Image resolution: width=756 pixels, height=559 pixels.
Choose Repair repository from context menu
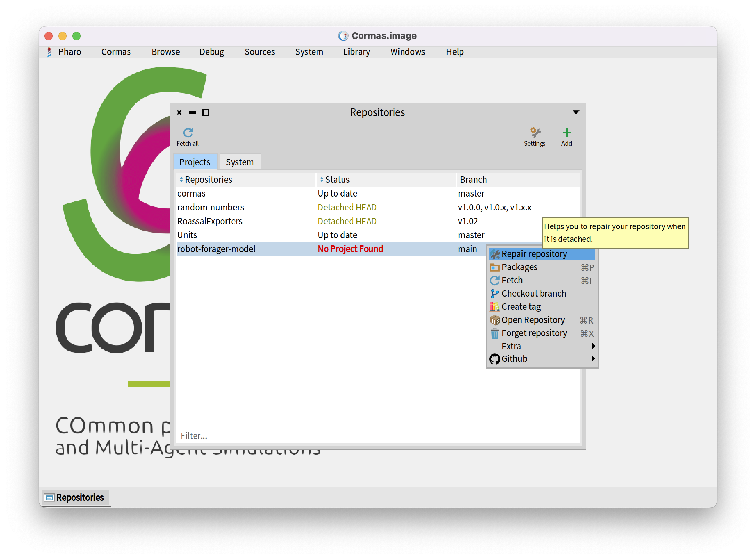[x=534, y=254]
